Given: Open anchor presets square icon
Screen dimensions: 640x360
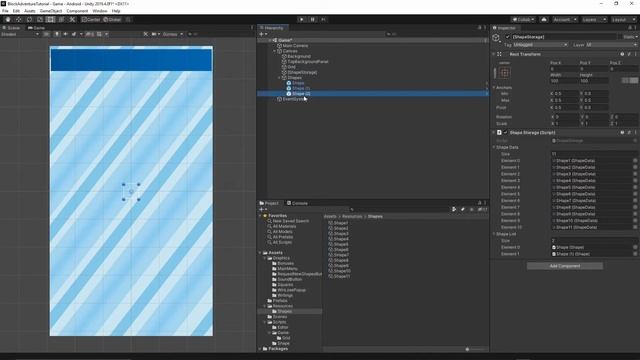Looking at the screenshot, I should pyautogui.click(x=504, y=73).
